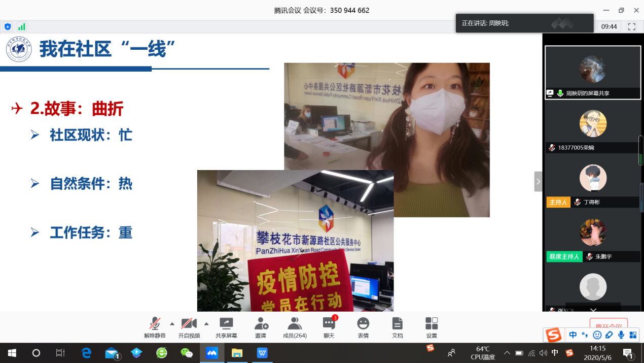
Task: Click the blue meeting security shield icon
Action: tap(8, 27)
